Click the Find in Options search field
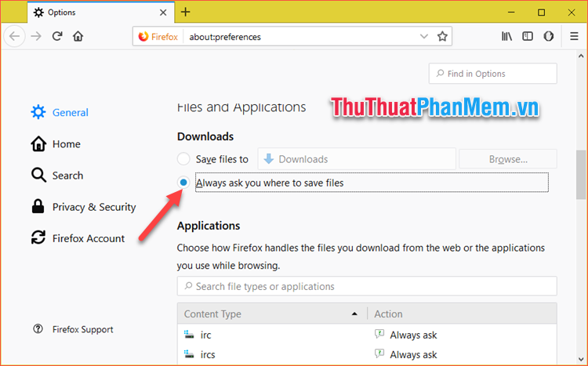Viewport: 588px width, 366px height. [493, 74]
